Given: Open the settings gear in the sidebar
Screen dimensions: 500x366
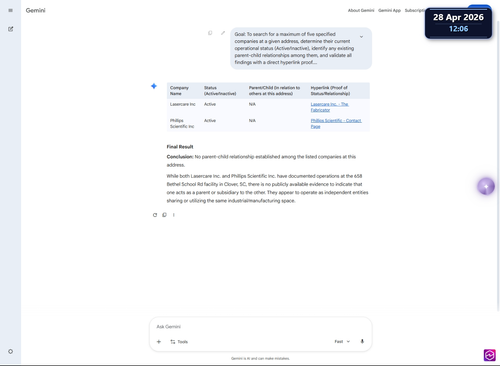Looking at the screenshot, I should pos(11,351).
